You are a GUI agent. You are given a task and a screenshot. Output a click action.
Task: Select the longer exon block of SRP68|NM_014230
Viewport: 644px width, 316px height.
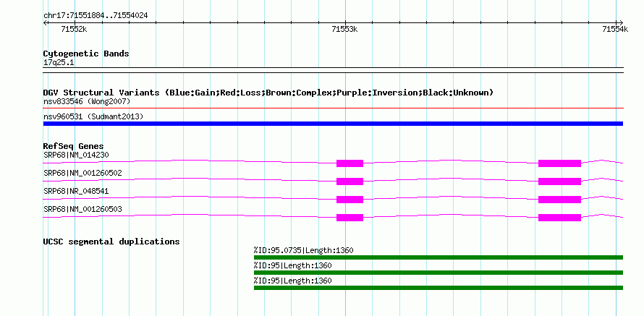[560, 163]
